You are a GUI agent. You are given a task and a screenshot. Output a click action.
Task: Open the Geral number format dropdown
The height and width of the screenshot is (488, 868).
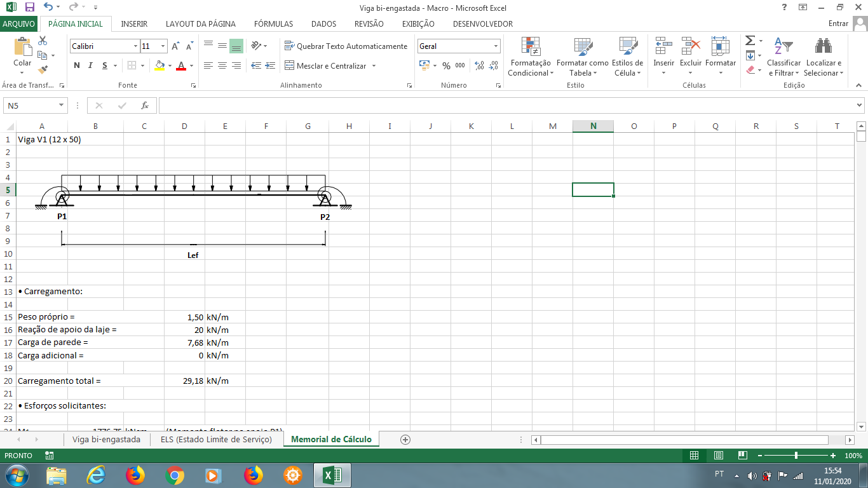(496, 46)
